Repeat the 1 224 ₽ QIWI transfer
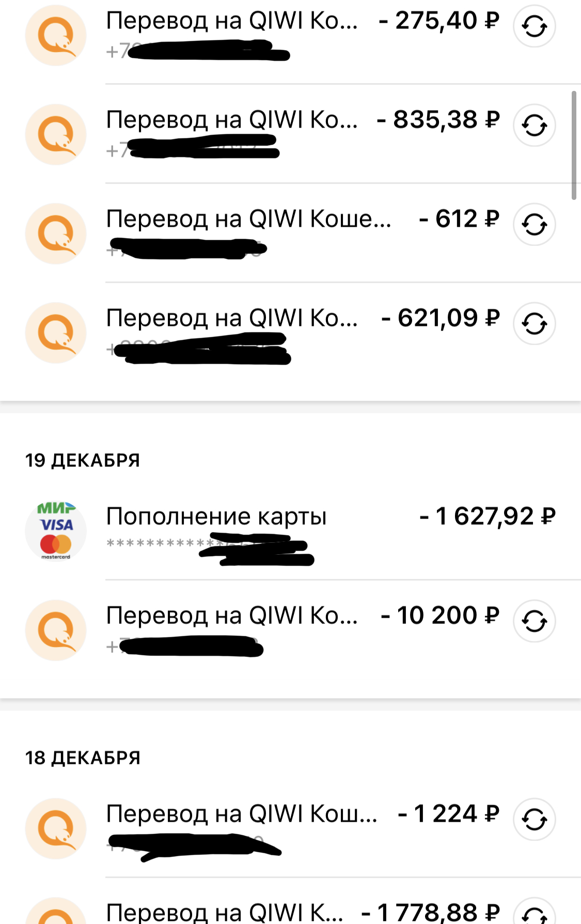 (x=534, y=820)
